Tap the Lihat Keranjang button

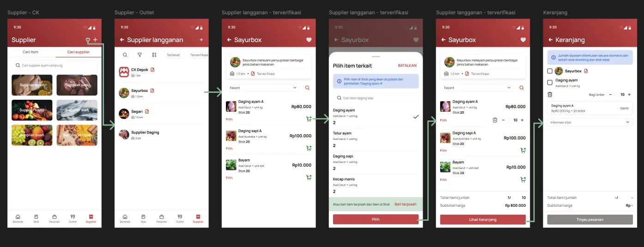[483, 219]
